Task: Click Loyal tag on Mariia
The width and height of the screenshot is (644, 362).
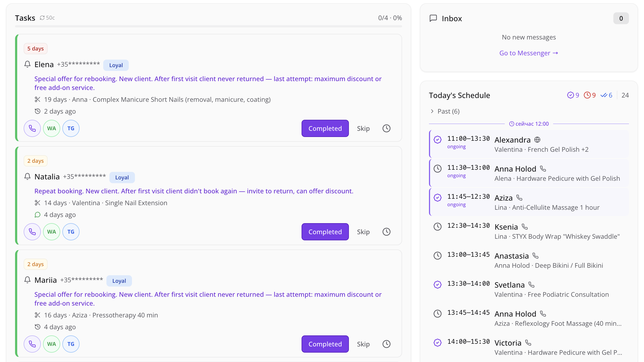Action: tap(119, 281)
